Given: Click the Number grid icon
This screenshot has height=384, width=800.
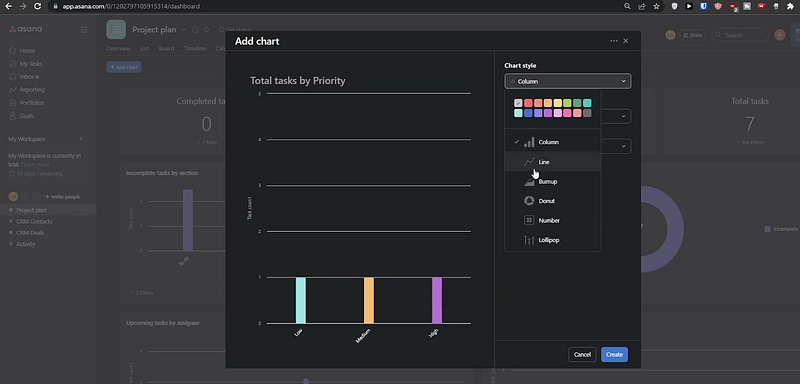Looking at the screenshot, I should coord(529,220).
